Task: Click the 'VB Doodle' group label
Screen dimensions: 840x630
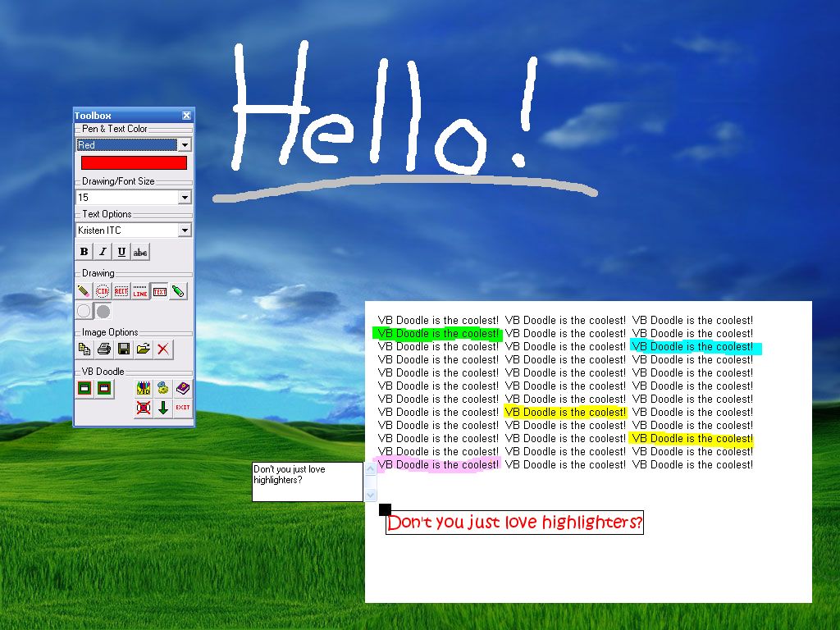Action: pyautogui.click(x=103, y=372)
